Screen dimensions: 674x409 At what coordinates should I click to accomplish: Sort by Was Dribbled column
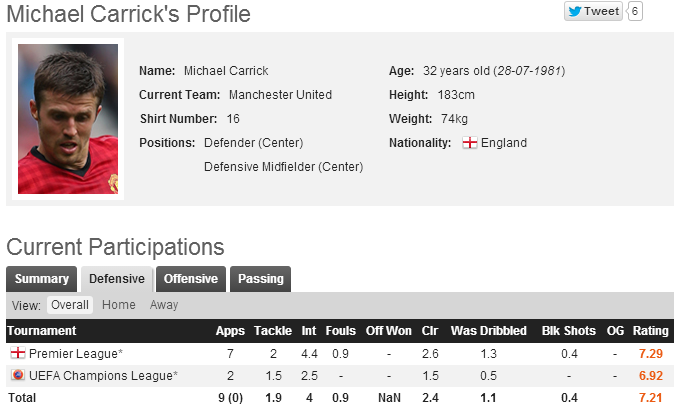(489, 331)
